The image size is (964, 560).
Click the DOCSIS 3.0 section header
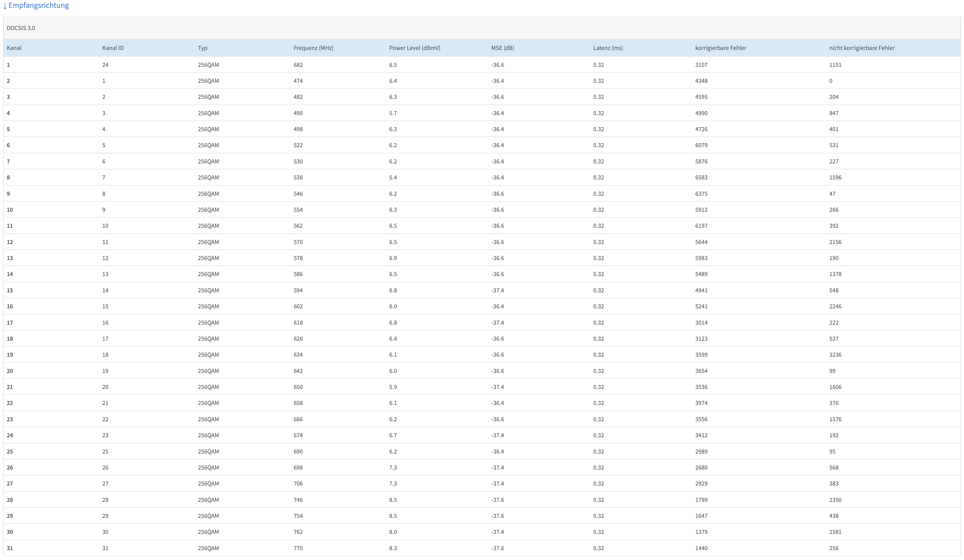(x=21, y=28)
